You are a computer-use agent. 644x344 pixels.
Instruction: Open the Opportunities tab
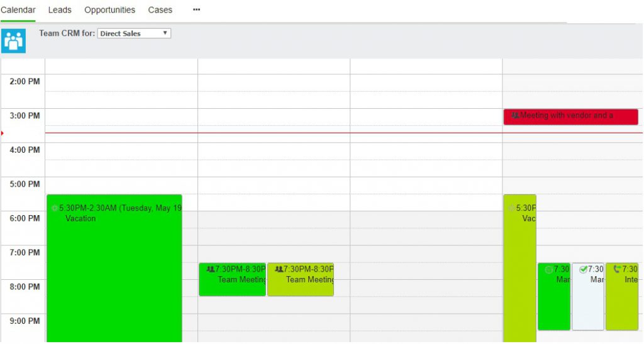(x=109, y=10)
